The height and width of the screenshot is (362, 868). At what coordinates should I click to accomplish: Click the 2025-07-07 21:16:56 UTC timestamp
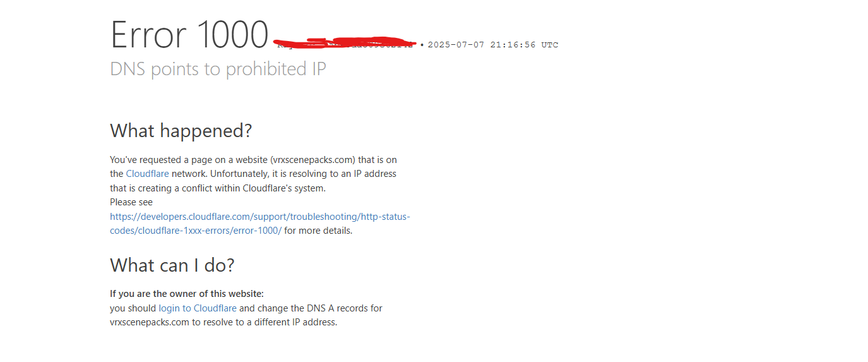[x=493, y=45]
